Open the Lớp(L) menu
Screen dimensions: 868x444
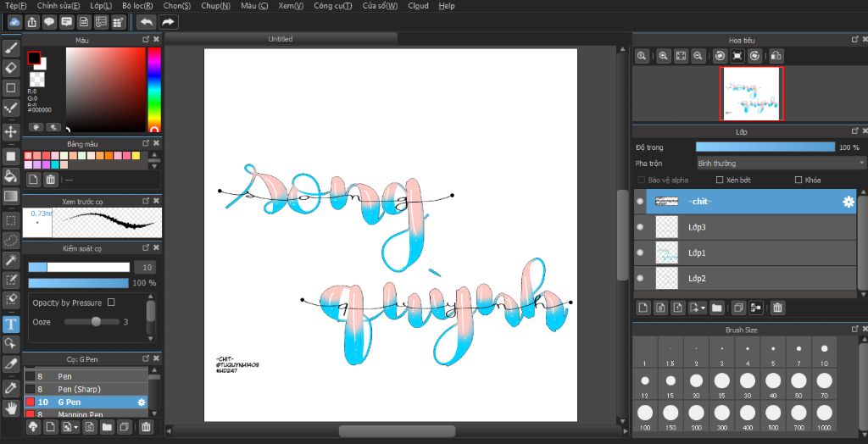point(101,6)
